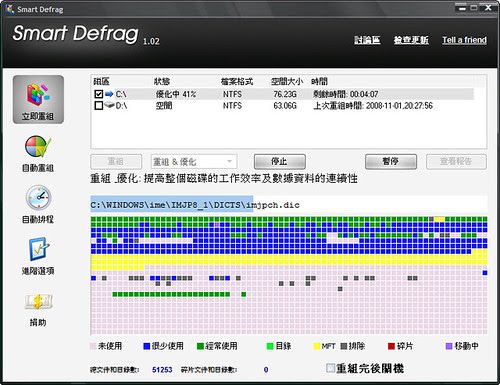Click the gray 排除 legend swatch

[x=344, y=346]
